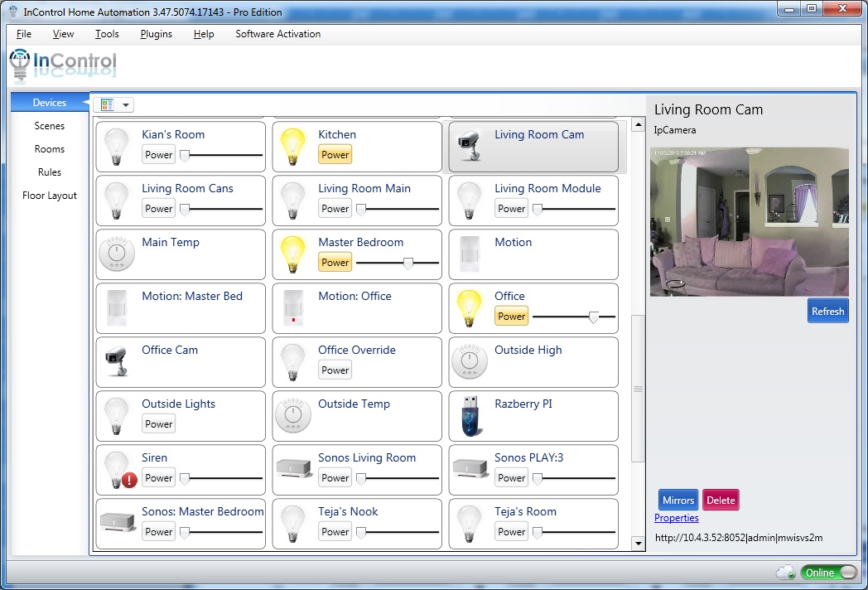Screen dimensions: 868x590
Task: Click the Main Temp thermostat icon
Action: 117,254
